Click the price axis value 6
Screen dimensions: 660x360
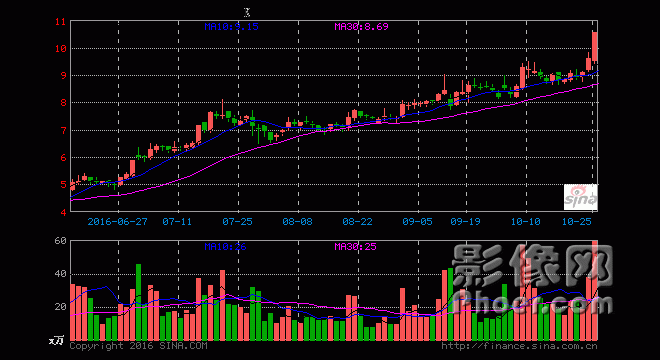pyautogui.click(x=64, y=157)
